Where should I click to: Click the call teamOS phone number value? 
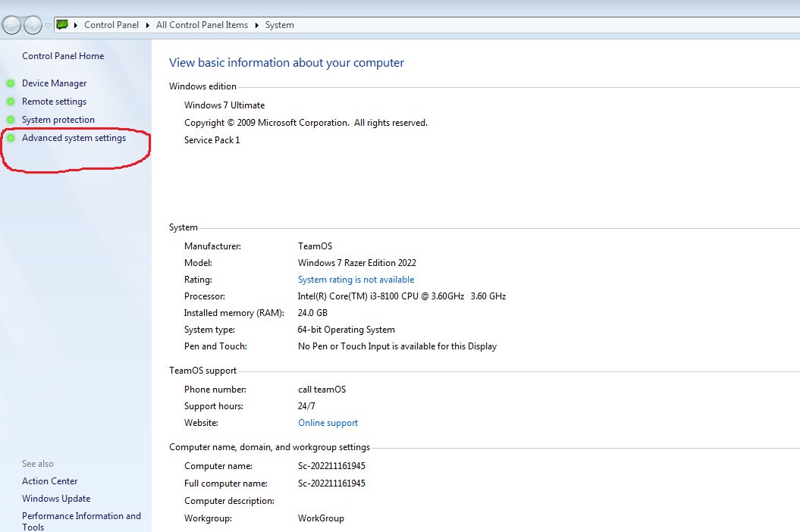point(322,390)
